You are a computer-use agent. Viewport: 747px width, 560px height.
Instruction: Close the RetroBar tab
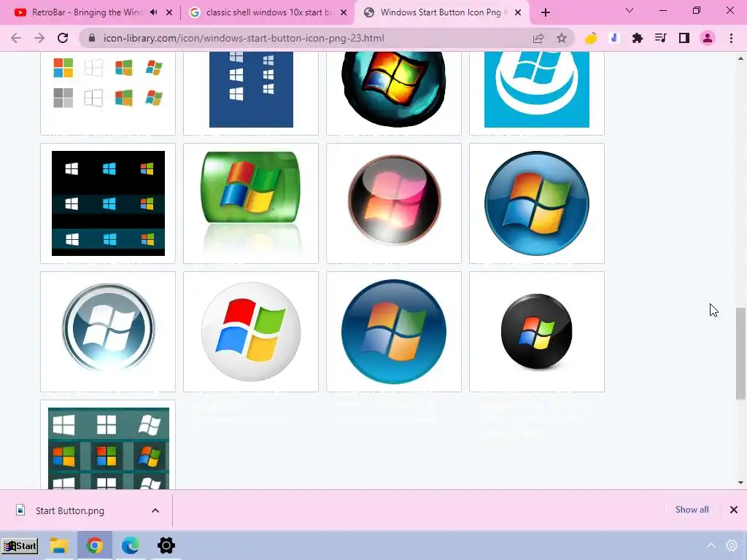pyautogui.click(x=169, y=13)
